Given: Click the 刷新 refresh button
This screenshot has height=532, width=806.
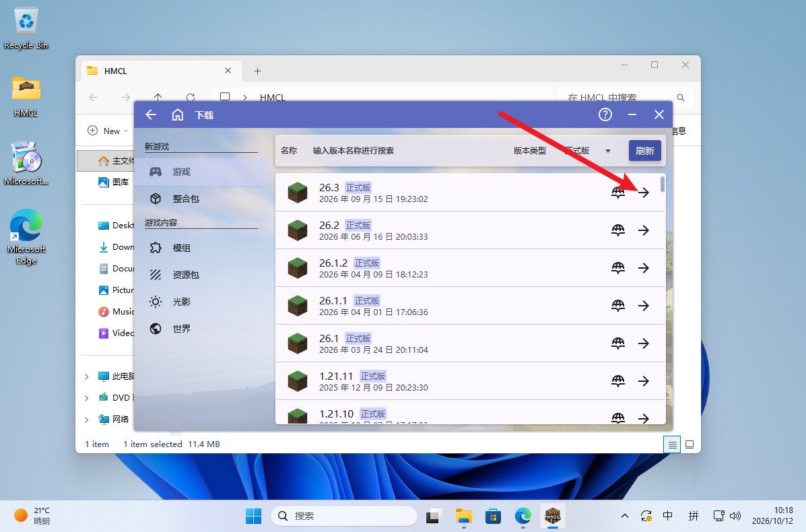Looking at the screenshot, I should coord(644,151).
